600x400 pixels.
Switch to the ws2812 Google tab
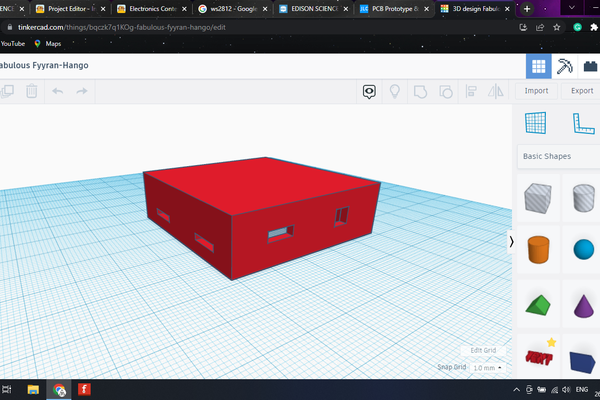(233, 9)
